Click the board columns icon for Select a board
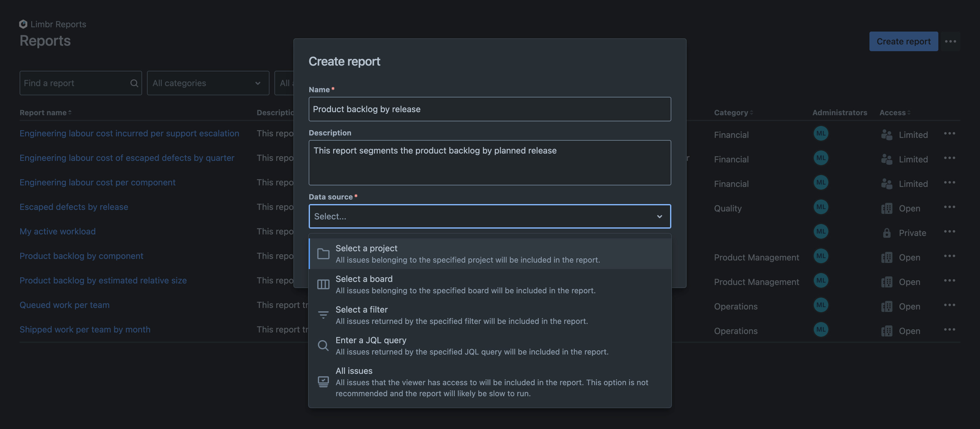Image resolution: width=980 pixels, height=429 pixels. click(323, 284)
